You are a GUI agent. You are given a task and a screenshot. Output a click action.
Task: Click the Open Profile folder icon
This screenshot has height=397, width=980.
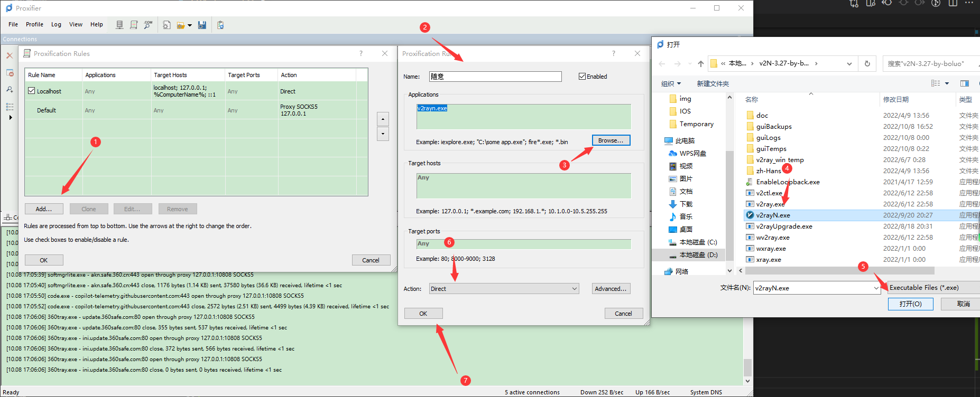point(181,25)
